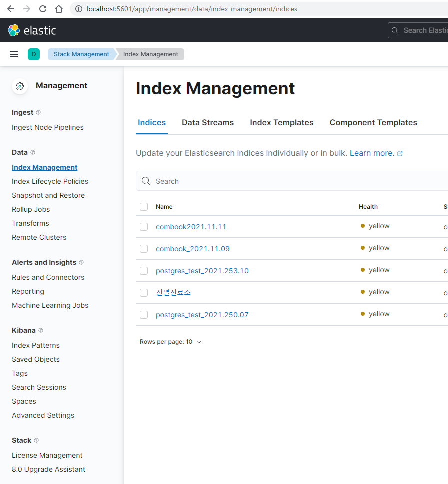The width and height of the screenshot is (448, 484).
Task: Go to browser home icon
Action: click(x=59, y=9)
